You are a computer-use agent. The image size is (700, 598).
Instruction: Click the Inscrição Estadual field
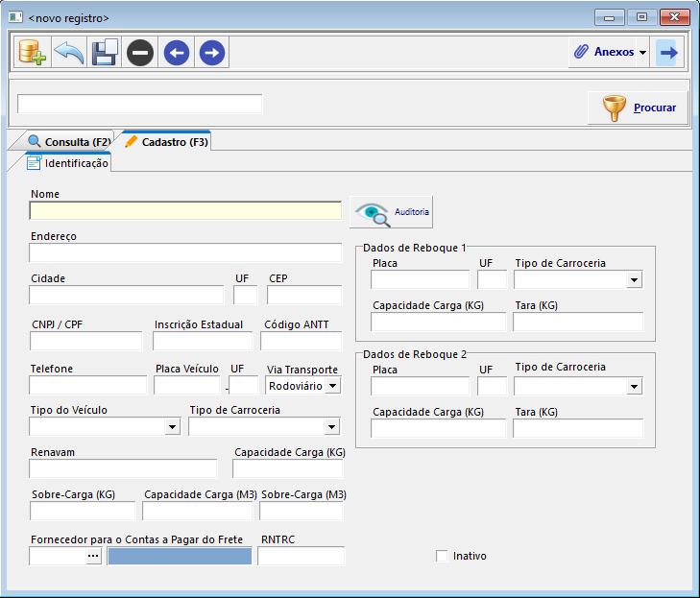point(203,341)
